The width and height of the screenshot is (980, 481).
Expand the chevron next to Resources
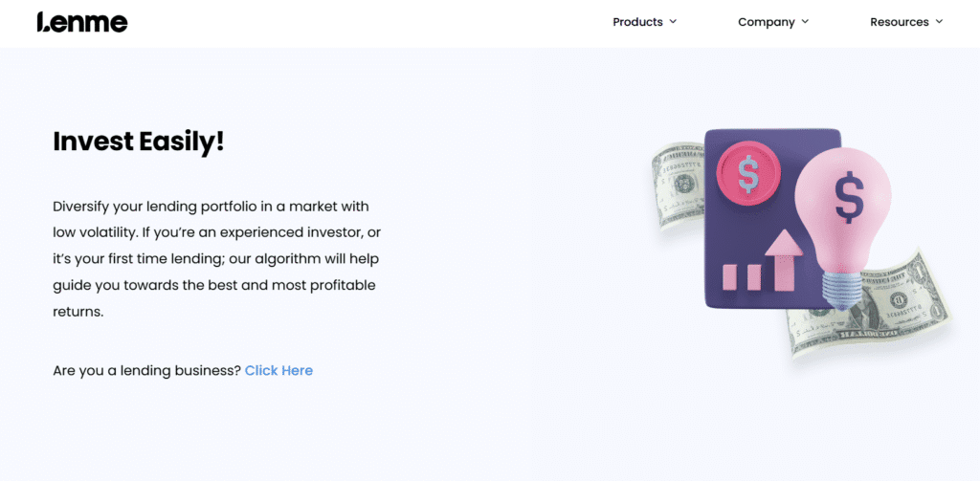pyautogui.click(x=939, y=22)
